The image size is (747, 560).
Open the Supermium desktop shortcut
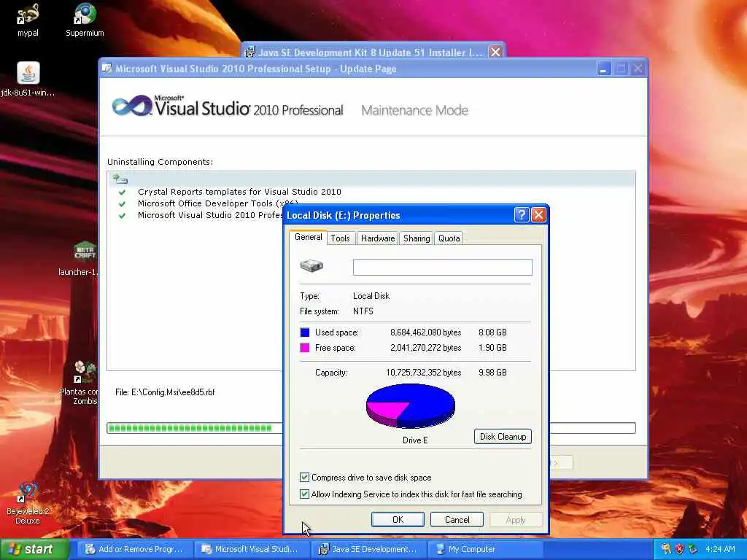coord(85,20)
